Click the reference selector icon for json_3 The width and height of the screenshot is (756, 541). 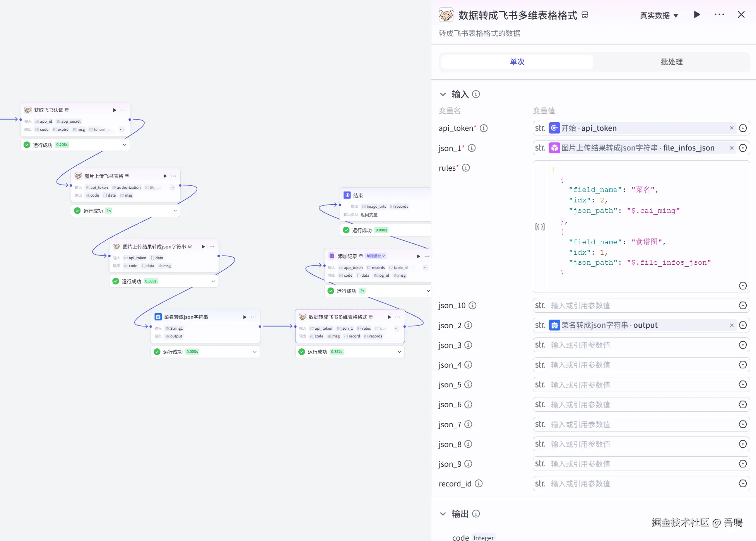pyautogui.click(x=742, y=345)
